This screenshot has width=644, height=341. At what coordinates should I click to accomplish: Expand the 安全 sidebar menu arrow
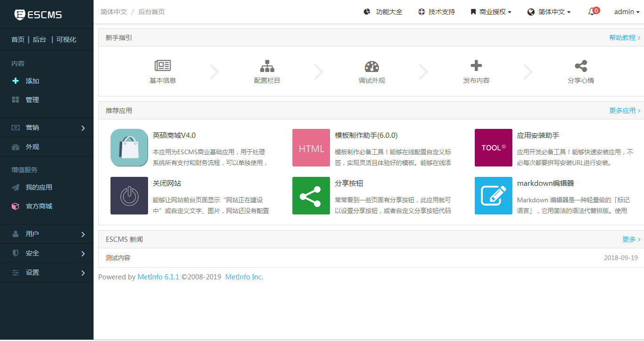coord(83,254)
